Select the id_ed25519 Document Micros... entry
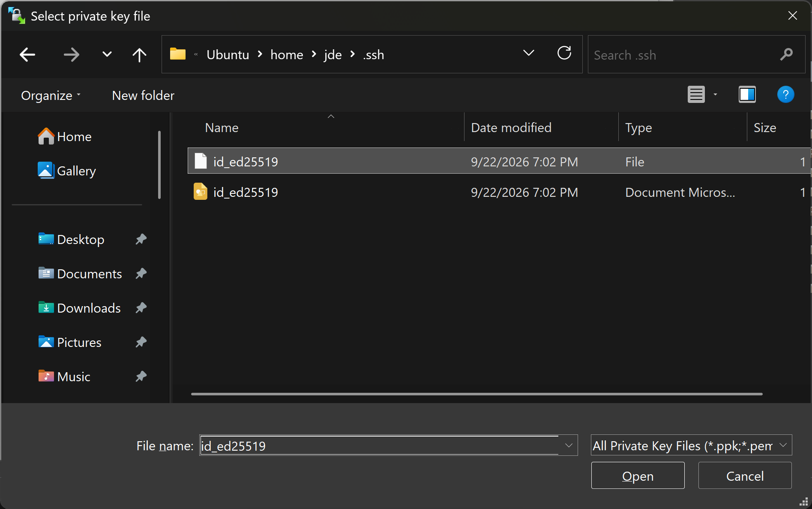The image size is (812, 509). coord(499,192)
